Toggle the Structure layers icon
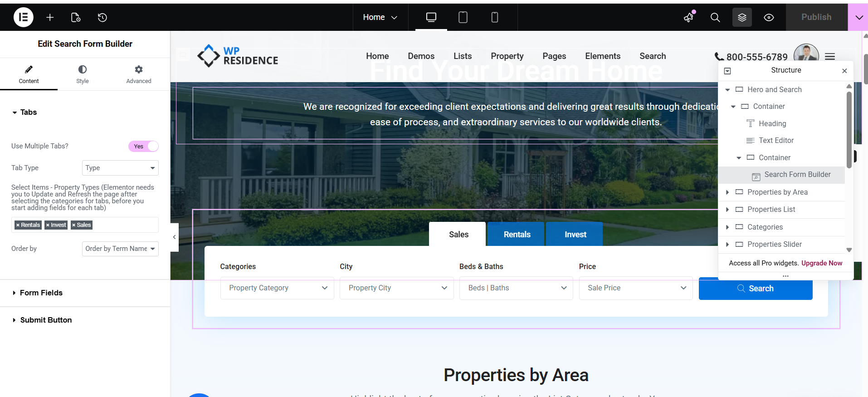The height and width of the screenshot is (397, 868). (x=742, y=17)
